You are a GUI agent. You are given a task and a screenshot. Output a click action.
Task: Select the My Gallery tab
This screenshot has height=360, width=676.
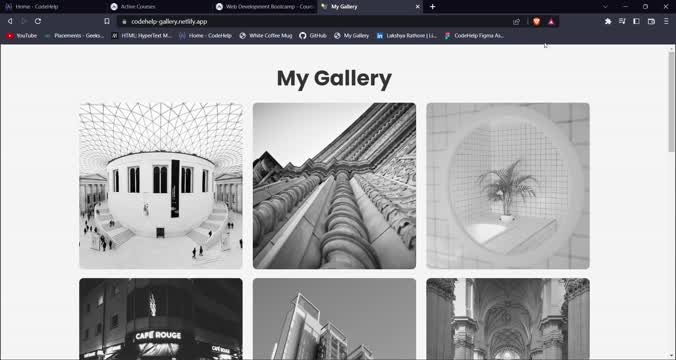point(370,6)
